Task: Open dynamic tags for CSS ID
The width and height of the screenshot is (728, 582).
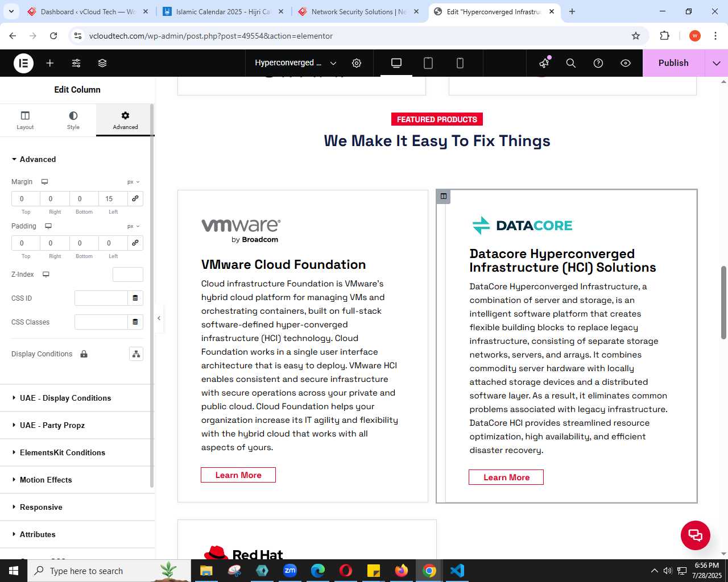Action: [x=135, y=298]
